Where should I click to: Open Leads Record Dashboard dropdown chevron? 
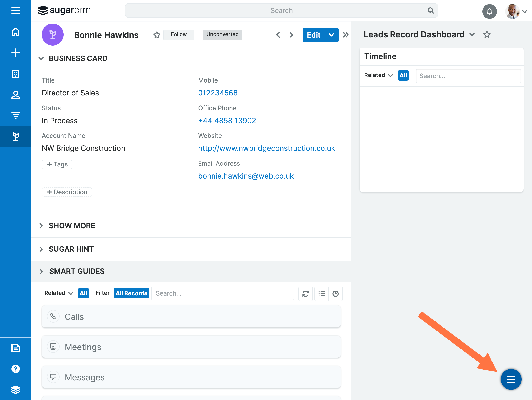tap(472, 35)
